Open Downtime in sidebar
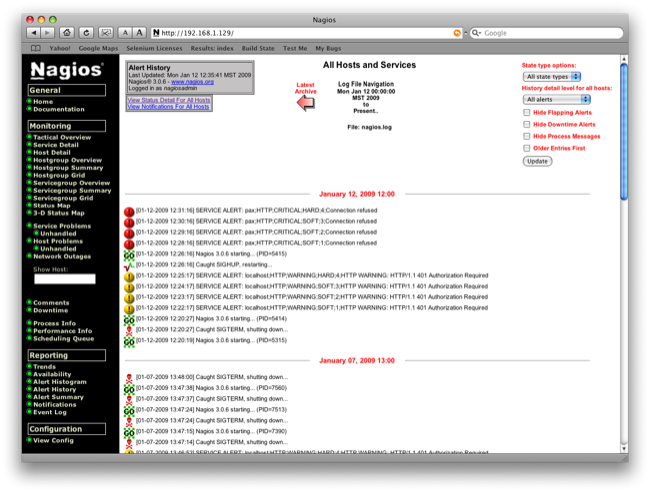 51,310
